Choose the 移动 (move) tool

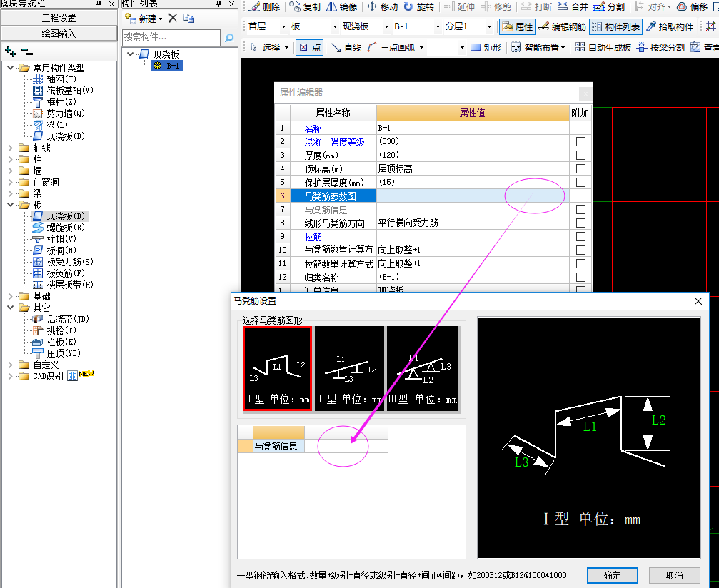[x=383, y=7]
